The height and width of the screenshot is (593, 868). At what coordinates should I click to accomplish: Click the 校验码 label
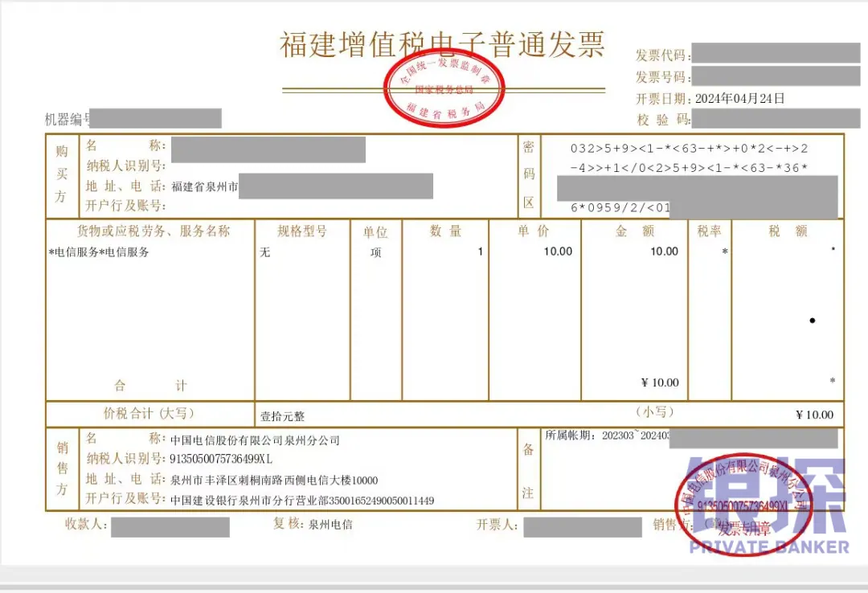click(662, 120)
